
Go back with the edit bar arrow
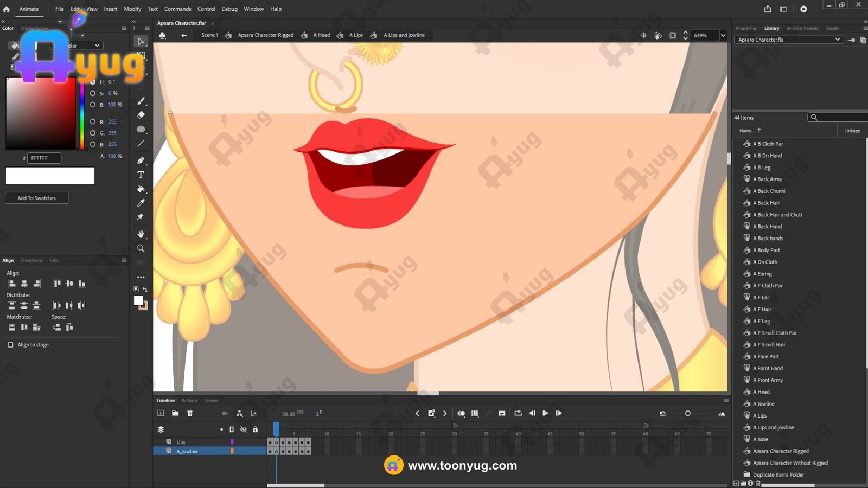pyautogui.click(x=184, y=35)
